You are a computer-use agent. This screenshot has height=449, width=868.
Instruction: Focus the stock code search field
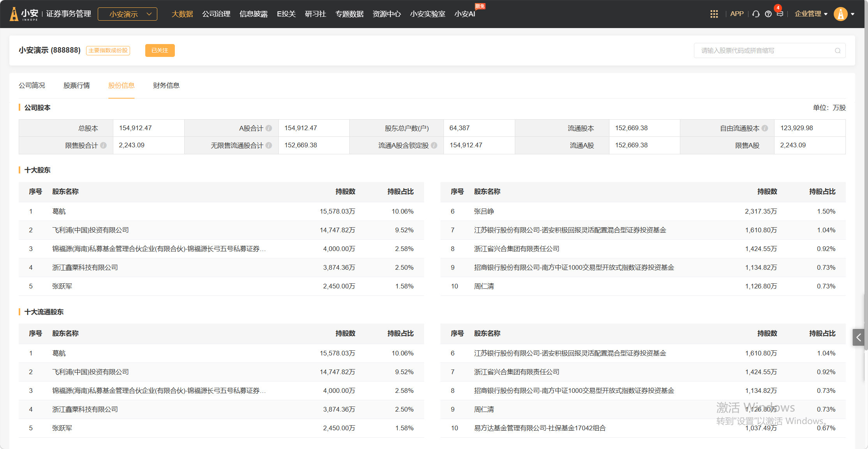pos(763,51)
